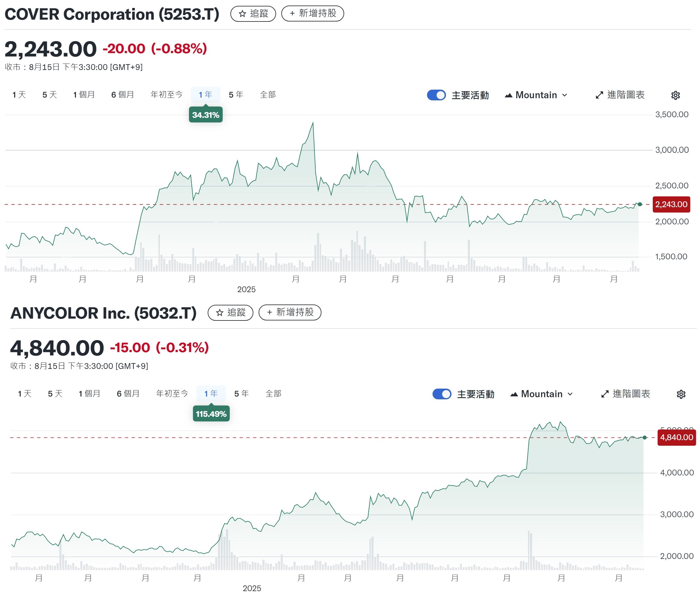Click the 2025 year label under COVER chart
Image resolution: width=700 pixels, height=601 pixels.
click(x=246, y=290)
